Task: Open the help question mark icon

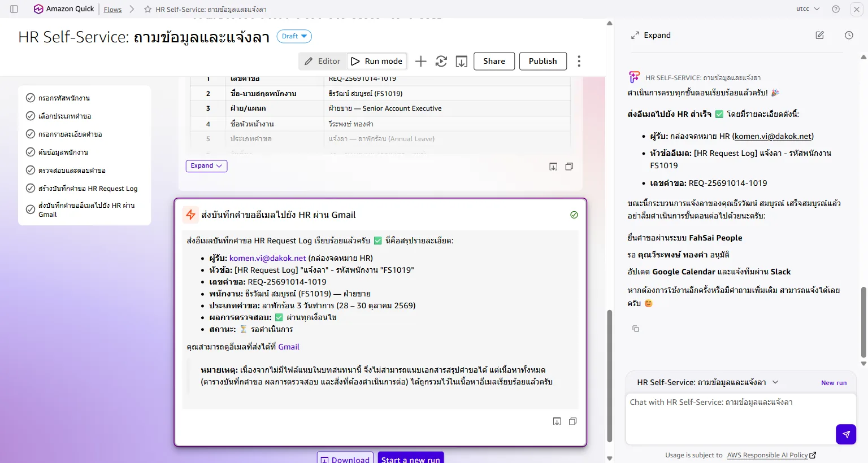Action: click(836, 9)
